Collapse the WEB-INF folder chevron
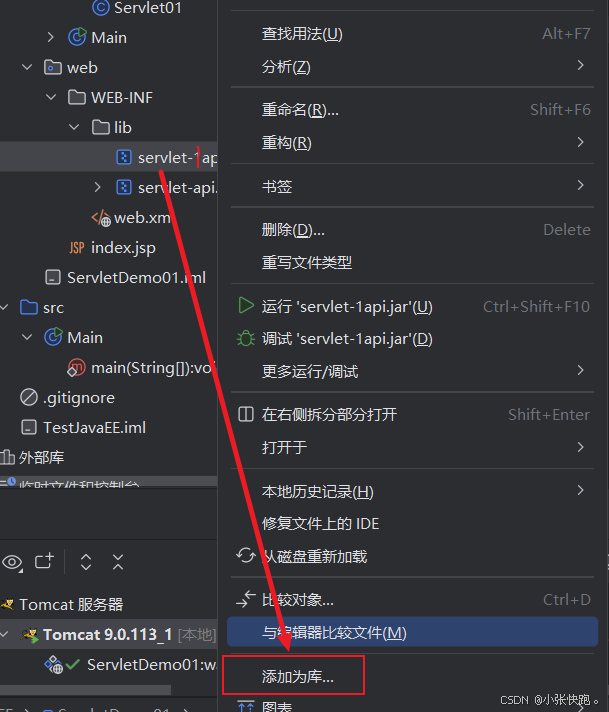The height and width of the screenshot is (712, 609). point(51,97)
